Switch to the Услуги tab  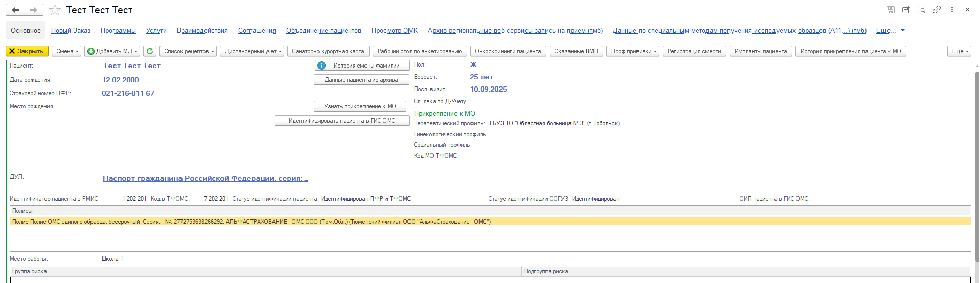tap(156, 31)
